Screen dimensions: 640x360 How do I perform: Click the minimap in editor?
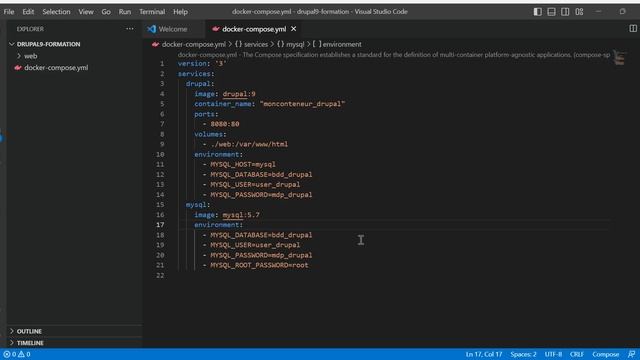click(619, 58)
